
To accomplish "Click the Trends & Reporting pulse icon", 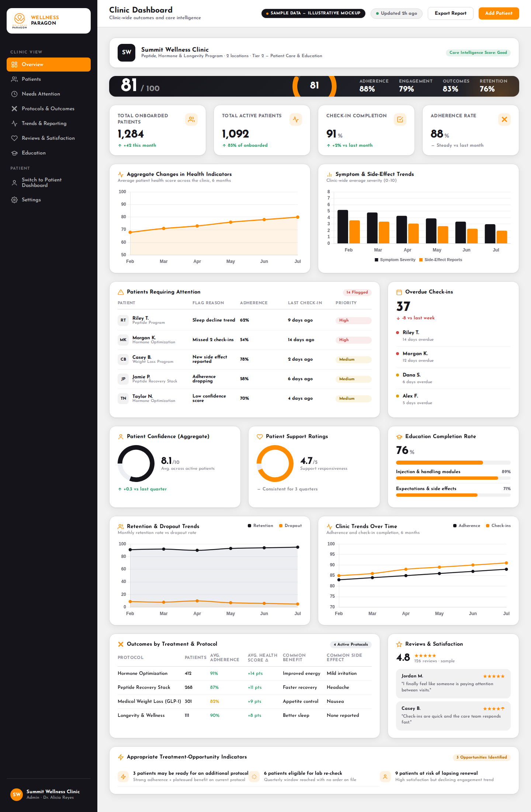I will coord(14,124).
